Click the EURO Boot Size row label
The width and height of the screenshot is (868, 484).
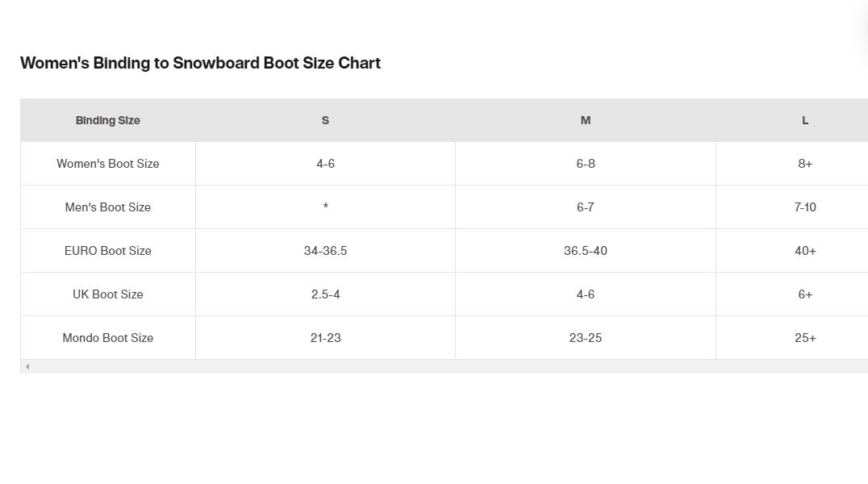(x=108, y=251)
